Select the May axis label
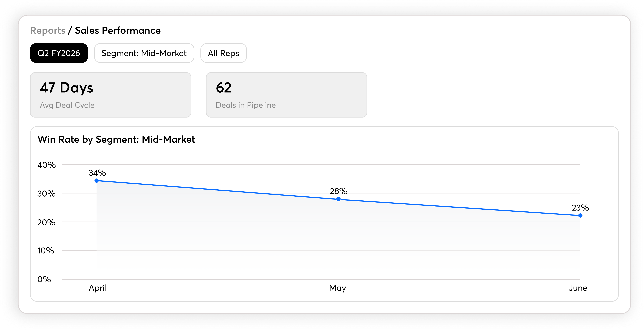Screen dimensions: 644x330 338,288
